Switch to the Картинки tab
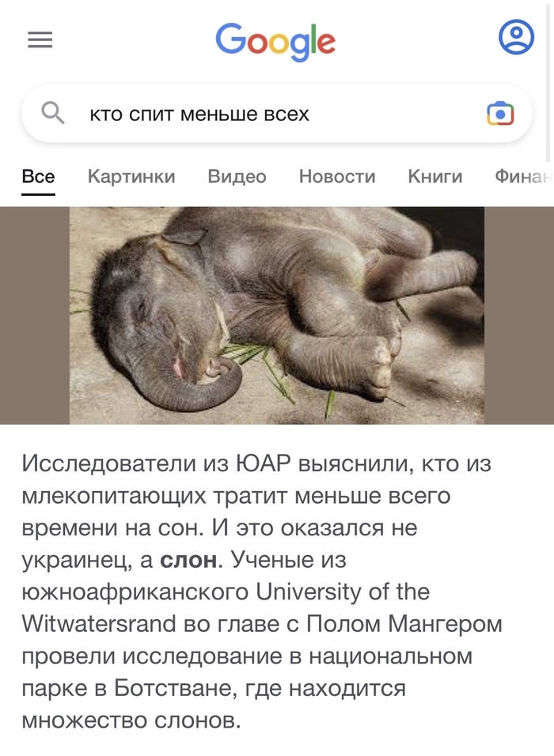 pyautogui.click(x=131, y=176)
